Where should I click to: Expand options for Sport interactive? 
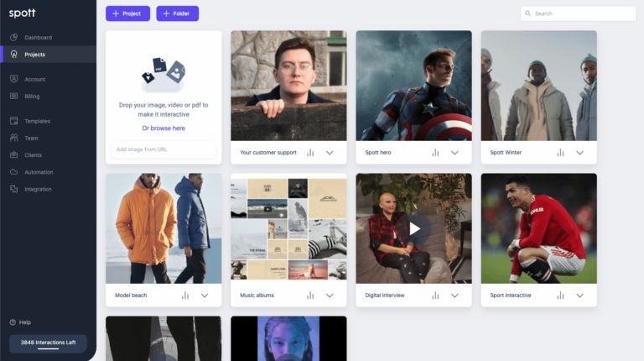580,296
